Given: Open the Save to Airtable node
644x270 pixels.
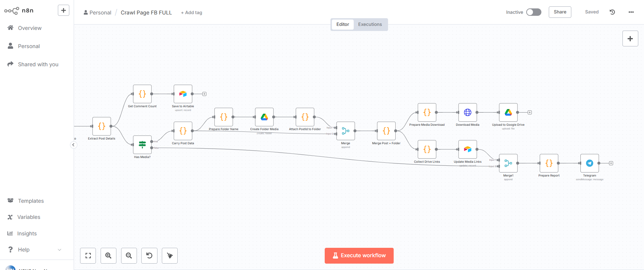Looking at the screenshot, I should (183, 94).
